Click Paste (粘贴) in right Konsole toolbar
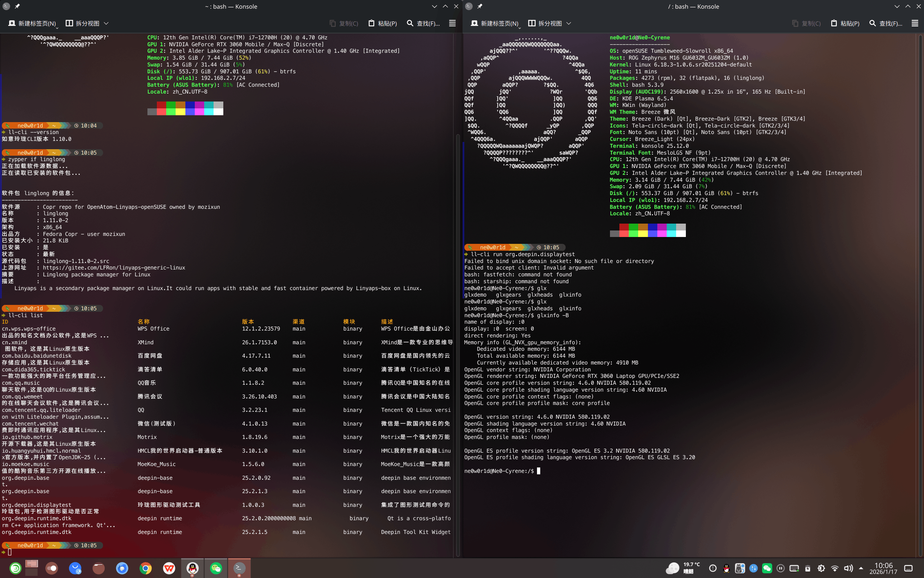The height and width of the screenshot is (578, 924). [845, 23]
